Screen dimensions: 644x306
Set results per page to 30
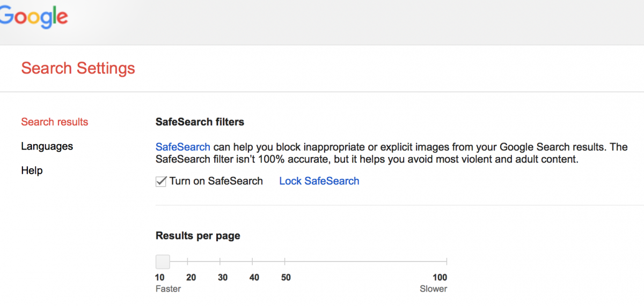click(x=220, y=262)
